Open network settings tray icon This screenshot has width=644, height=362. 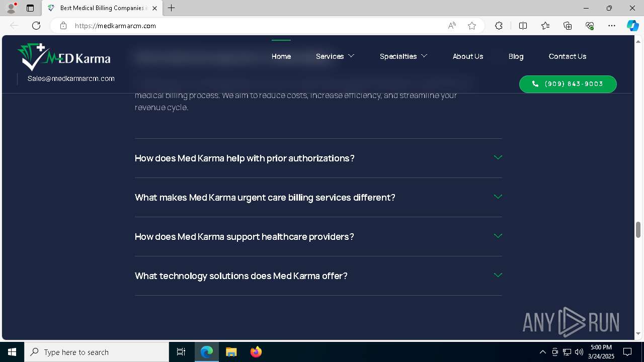[x=567, y=352]
